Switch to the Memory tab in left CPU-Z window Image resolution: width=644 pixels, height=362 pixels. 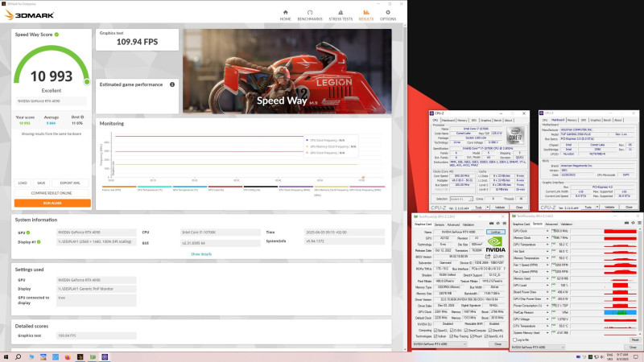tap(462, 120)
